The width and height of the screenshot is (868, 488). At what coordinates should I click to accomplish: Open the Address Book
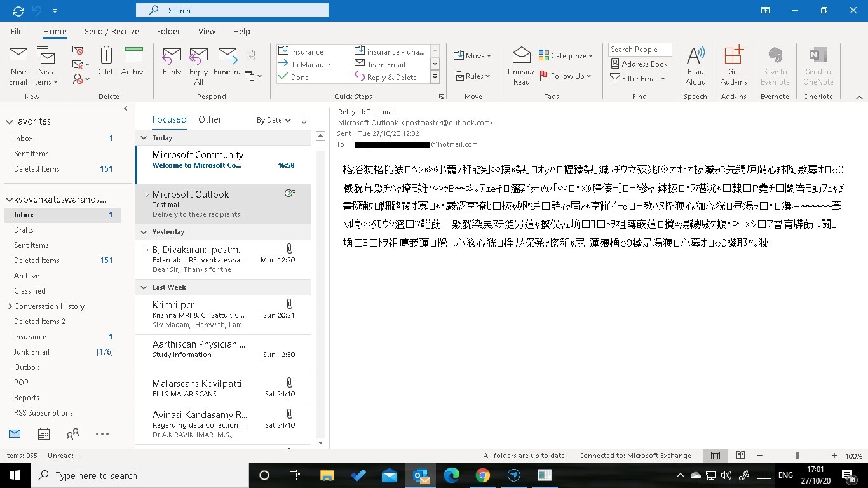click(639, 64)
